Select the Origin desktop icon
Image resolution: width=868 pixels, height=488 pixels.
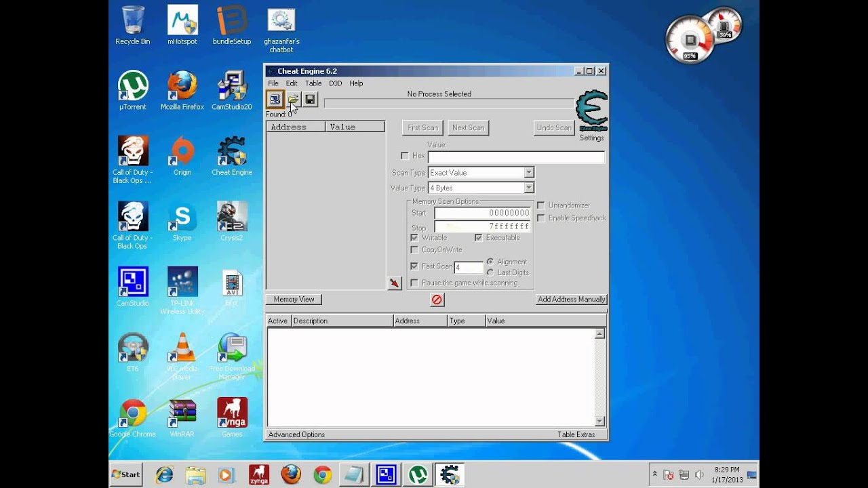[x=182, y=156]
